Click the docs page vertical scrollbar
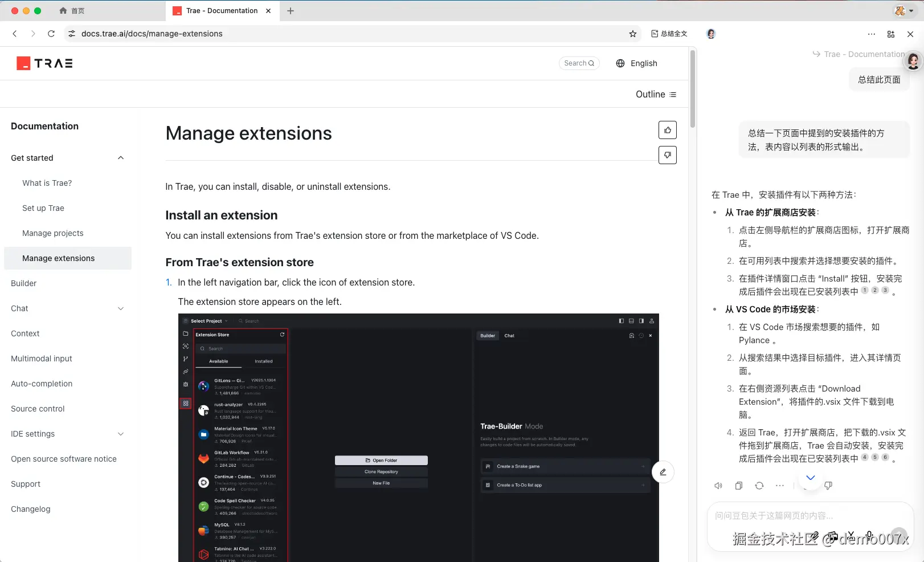Viewport: 924px width, 562px height. 693,88
